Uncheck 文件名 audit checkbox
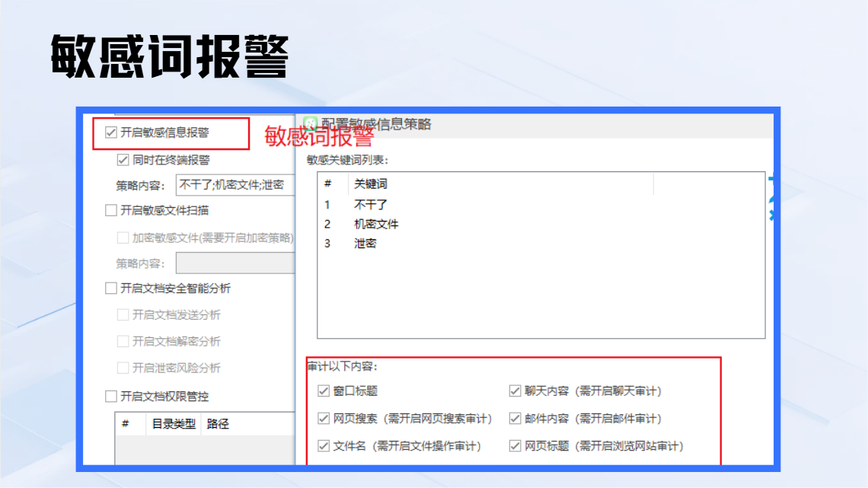Screen dimensions: 868x488 tap(324, 446)
